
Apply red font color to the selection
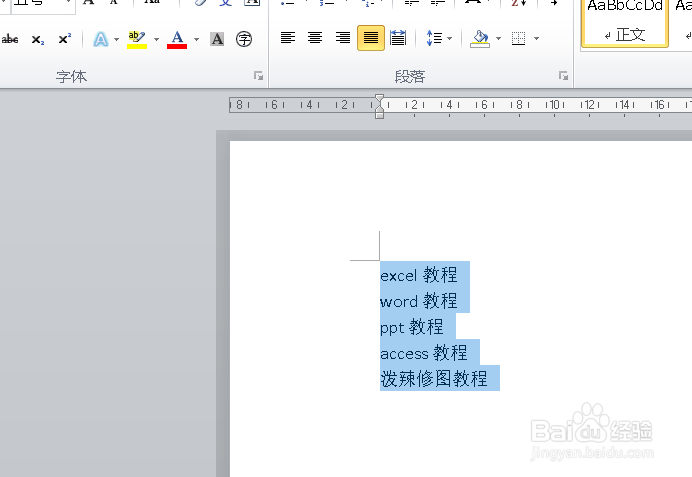point(177,39)
